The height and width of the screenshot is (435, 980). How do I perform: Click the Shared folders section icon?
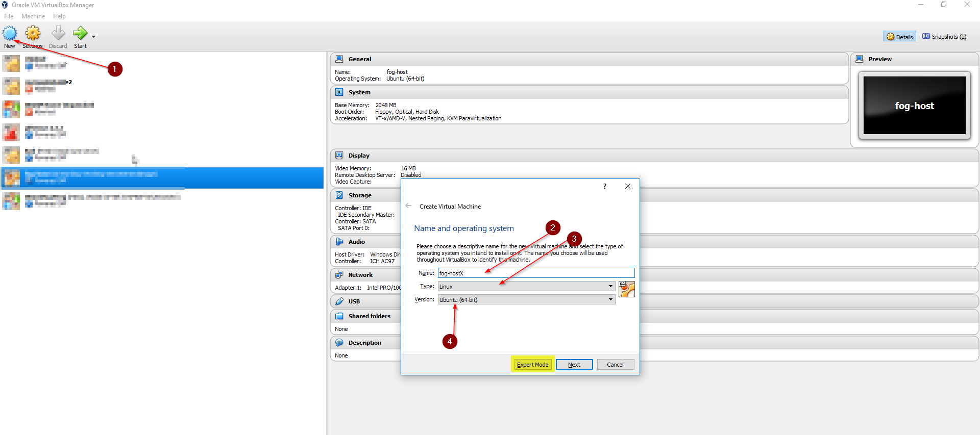339,316
